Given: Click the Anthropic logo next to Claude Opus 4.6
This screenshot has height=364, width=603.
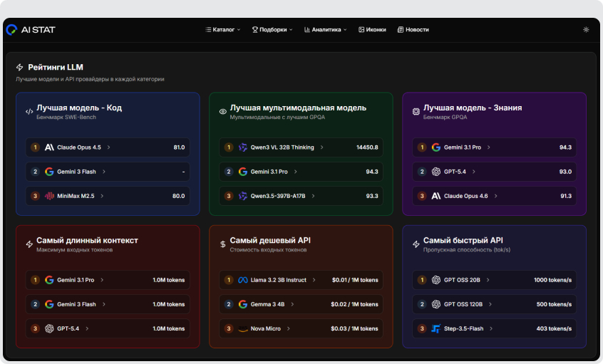Looking at the screenshot, I should (435, 196).
